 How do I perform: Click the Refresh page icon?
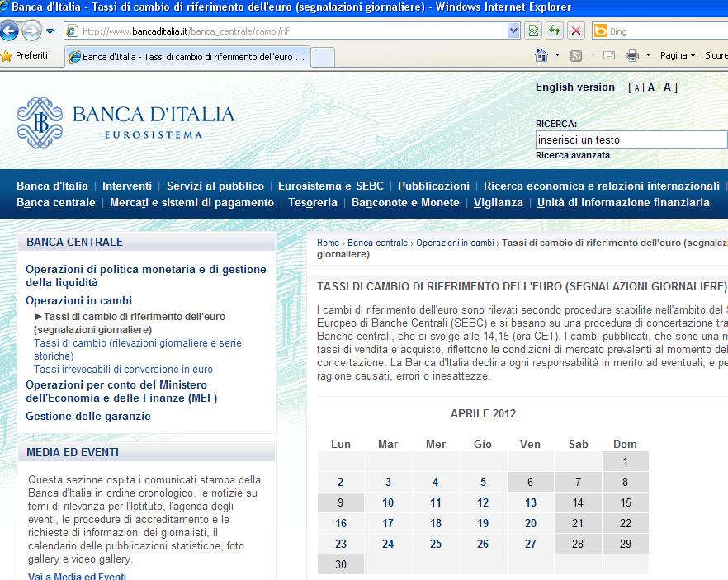[555, 31]
